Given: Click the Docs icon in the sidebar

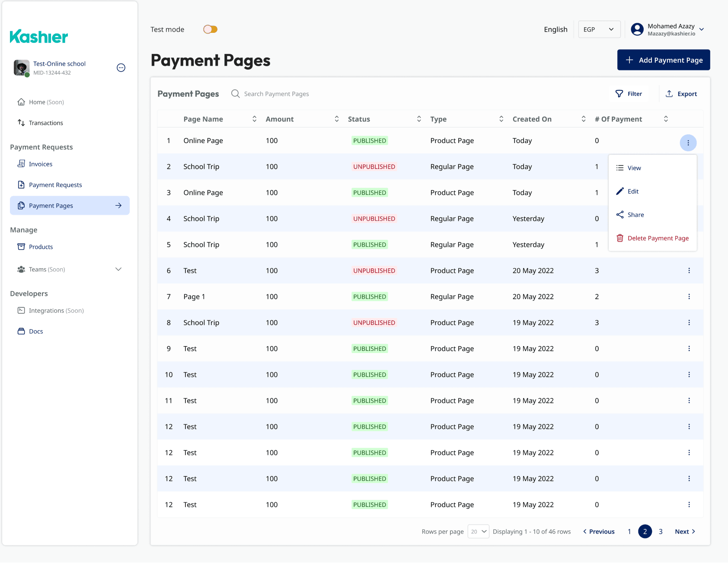Looking at the screenshot, I should (21, 331).
